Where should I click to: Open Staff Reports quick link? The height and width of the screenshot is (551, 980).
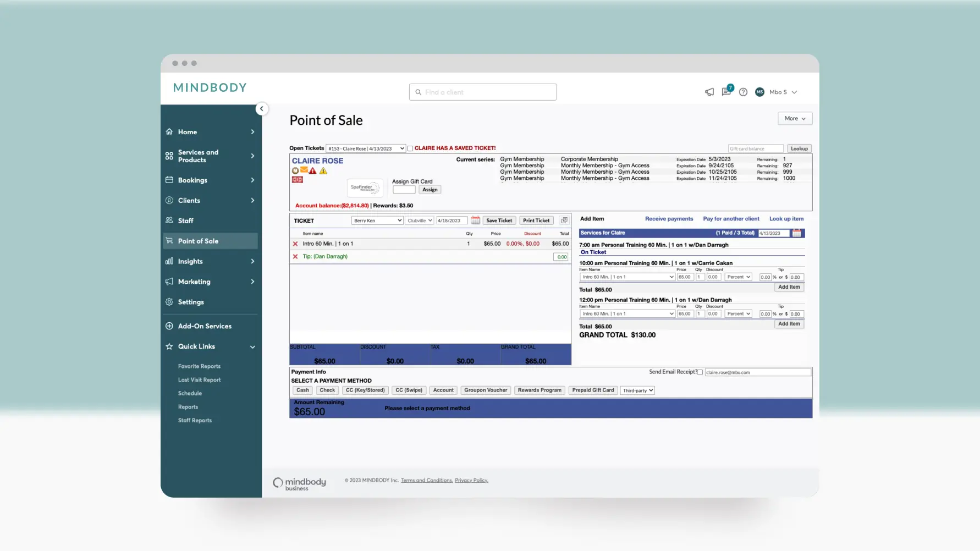195,421
